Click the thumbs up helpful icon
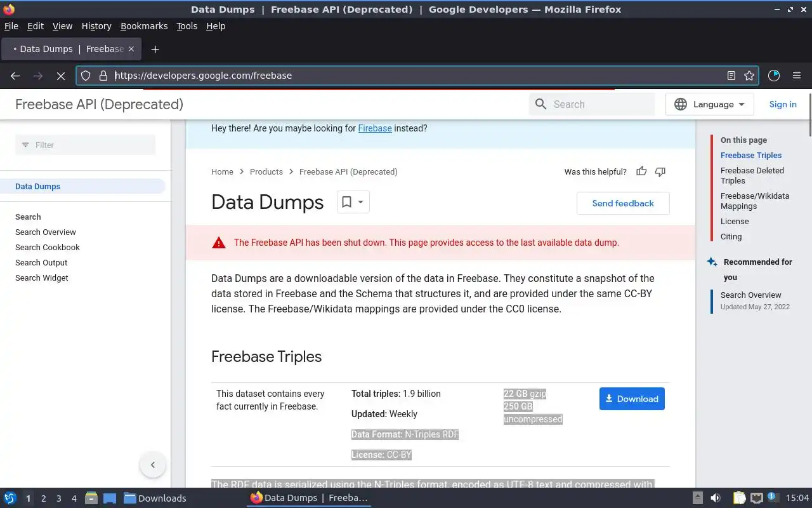This screenshot has height=508, width=812. point(641,171)
